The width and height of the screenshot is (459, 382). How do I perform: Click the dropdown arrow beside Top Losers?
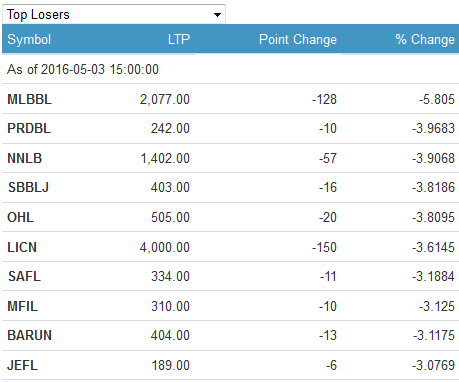click(x=217, y=15)
